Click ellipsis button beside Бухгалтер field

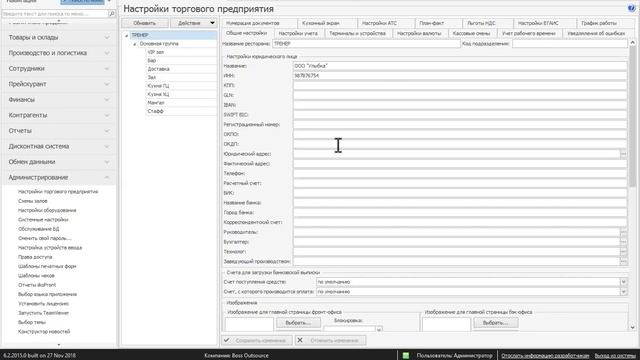(x=623, y=242)
